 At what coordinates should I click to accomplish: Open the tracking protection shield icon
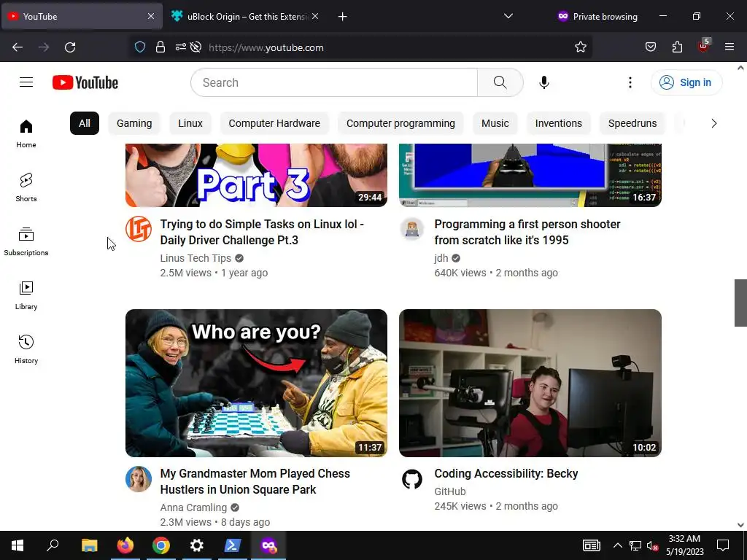pos(139,47)
